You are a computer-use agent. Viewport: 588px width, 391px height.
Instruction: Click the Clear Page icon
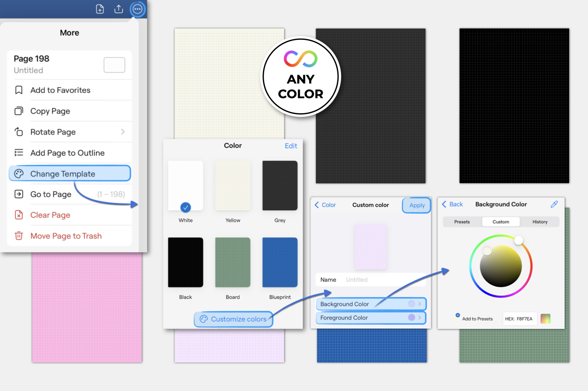click(19, 215)
